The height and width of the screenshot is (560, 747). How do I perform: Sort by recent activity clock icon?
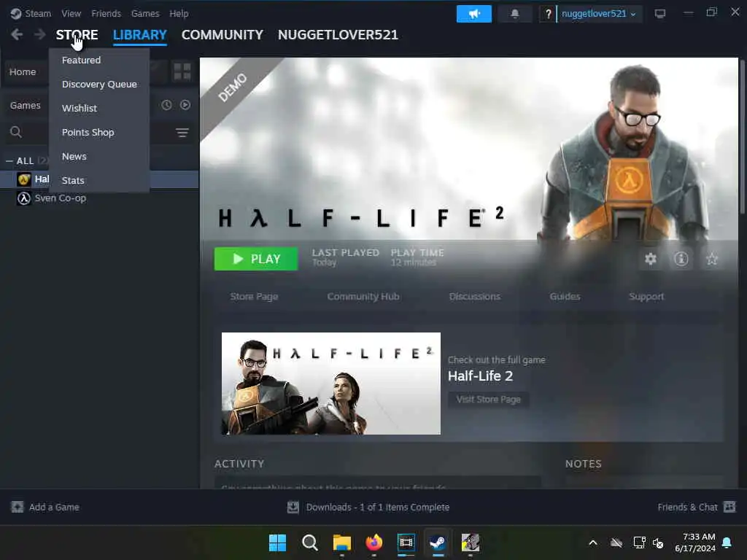point(166,105)
